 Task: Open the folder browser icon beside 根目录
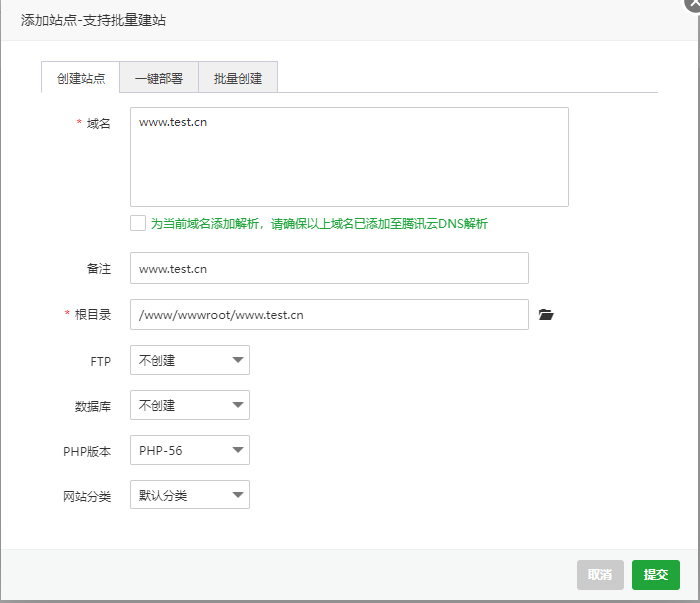click(546, 314)
